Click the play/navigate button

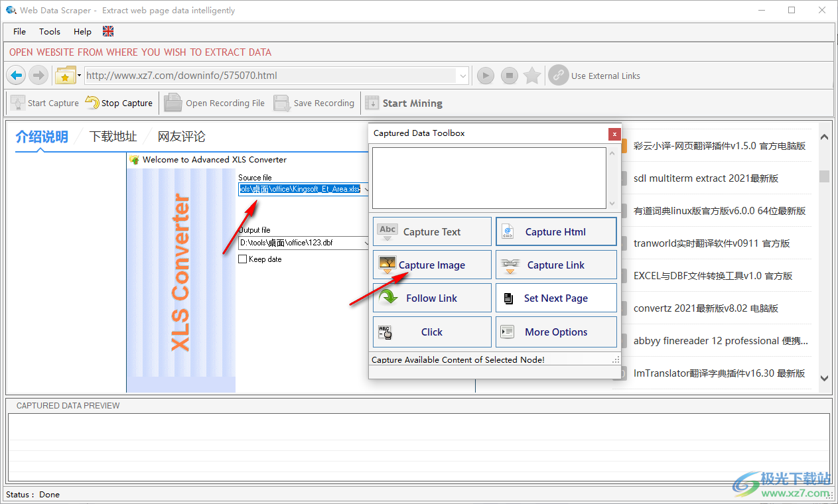click(x=486, y=76)
